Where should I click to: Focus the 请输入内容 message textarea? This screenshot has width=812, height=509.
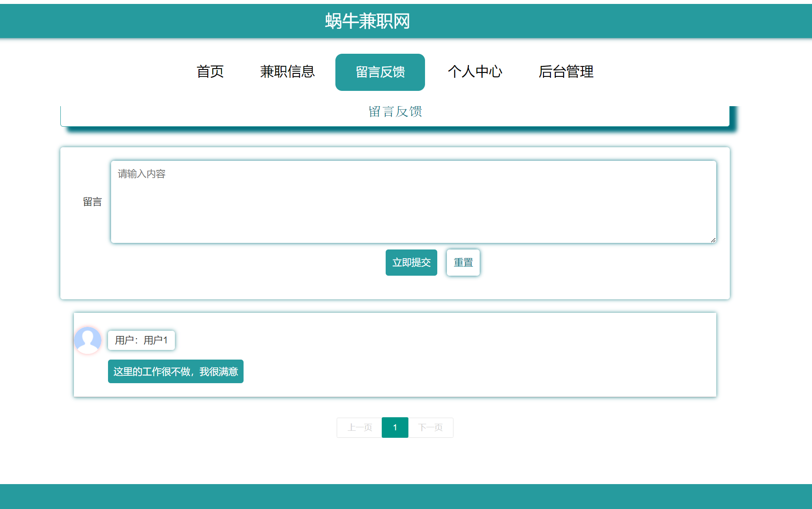(413, 202)
